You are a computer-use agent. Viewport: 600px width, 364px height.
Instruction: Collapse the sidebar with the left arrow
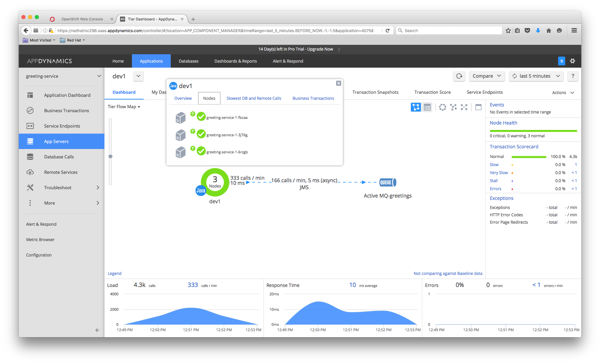tap(97, 330)
